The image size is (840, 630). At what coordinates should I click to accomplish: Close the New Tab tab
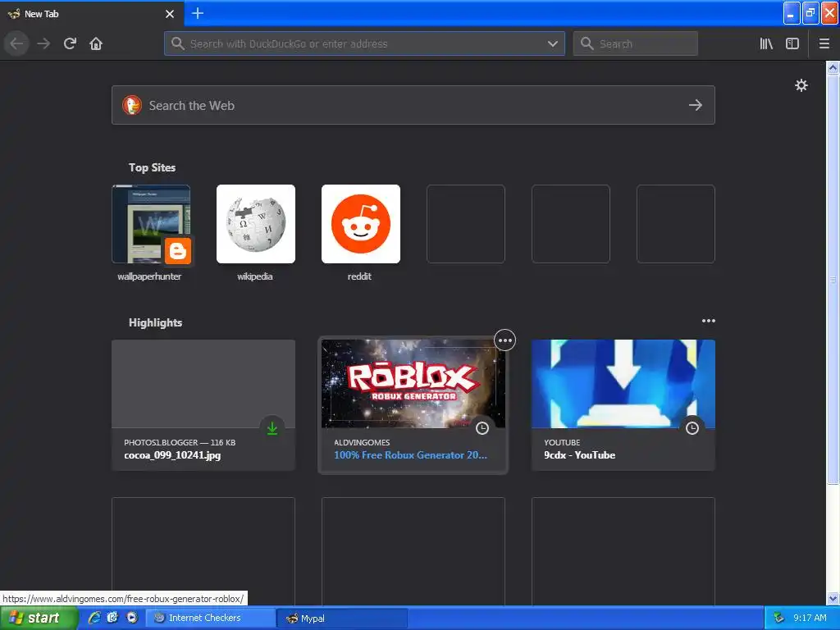(170, 14)
